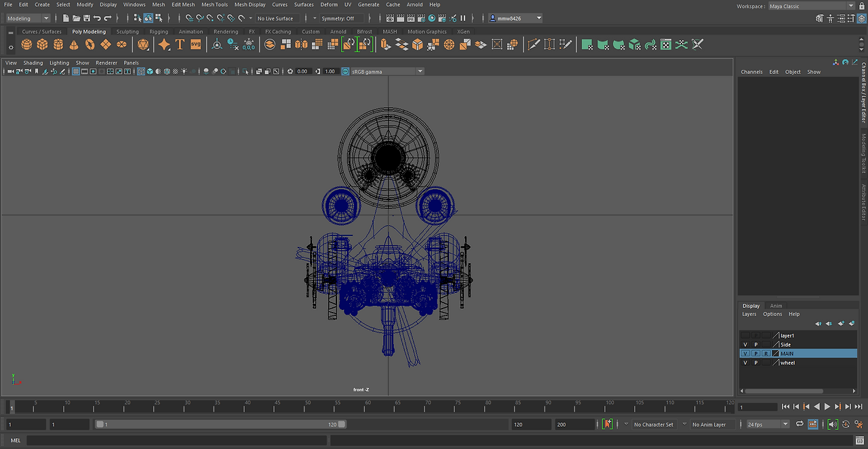Create a polygon sphere from the shelf
This screenshot has height=449, width=868.
click(x=26, y=44)
